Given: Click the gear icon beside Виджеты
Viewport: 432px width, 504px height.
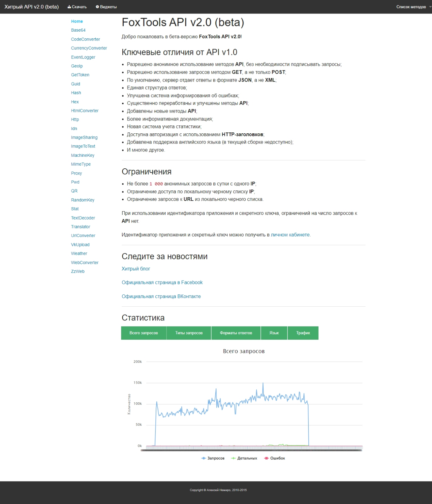Looking at the screenshot, I should click(97, 7).
